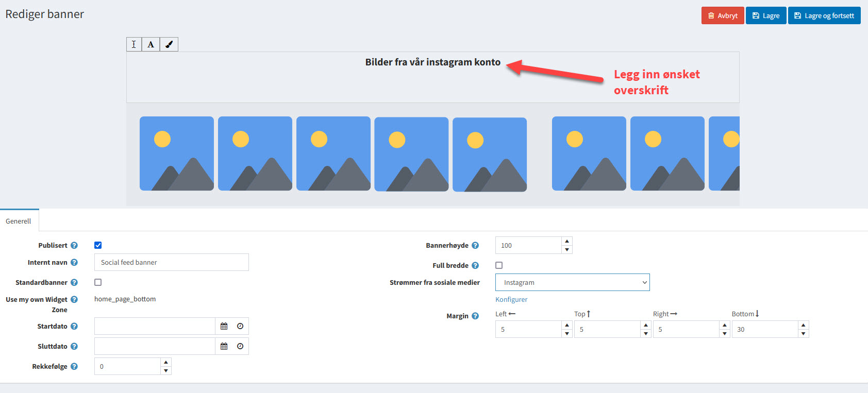This screenshot has height=393, width=868.
Task: Enable the Full bredde checkbox
Action: (x=499, y=265)
